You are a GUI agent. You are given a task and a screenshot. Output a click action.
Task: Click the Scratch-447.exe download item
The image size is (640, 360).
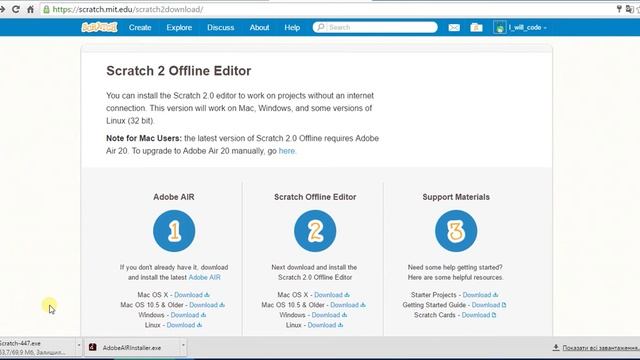(38, 347)
